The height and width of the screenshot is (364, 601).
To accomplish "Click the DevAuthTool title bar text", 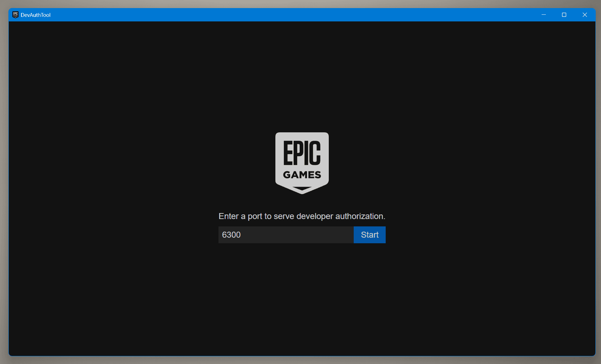I will [36, 15].
